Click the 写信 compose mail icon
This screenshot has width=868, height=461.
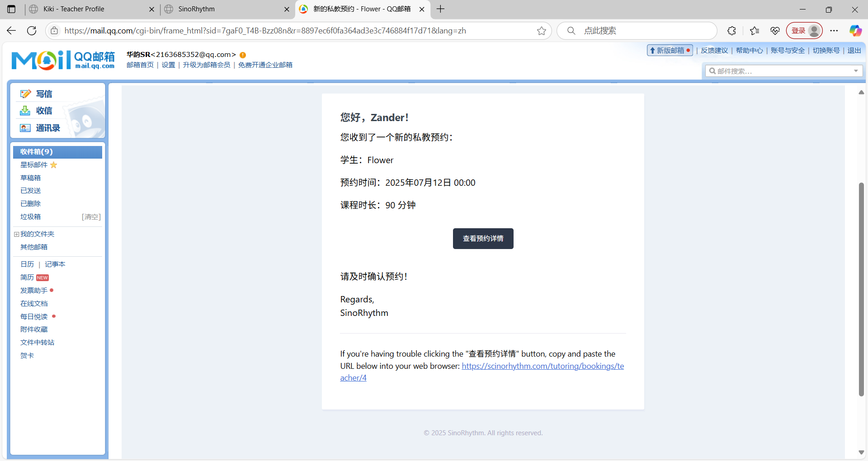[25, 94]
